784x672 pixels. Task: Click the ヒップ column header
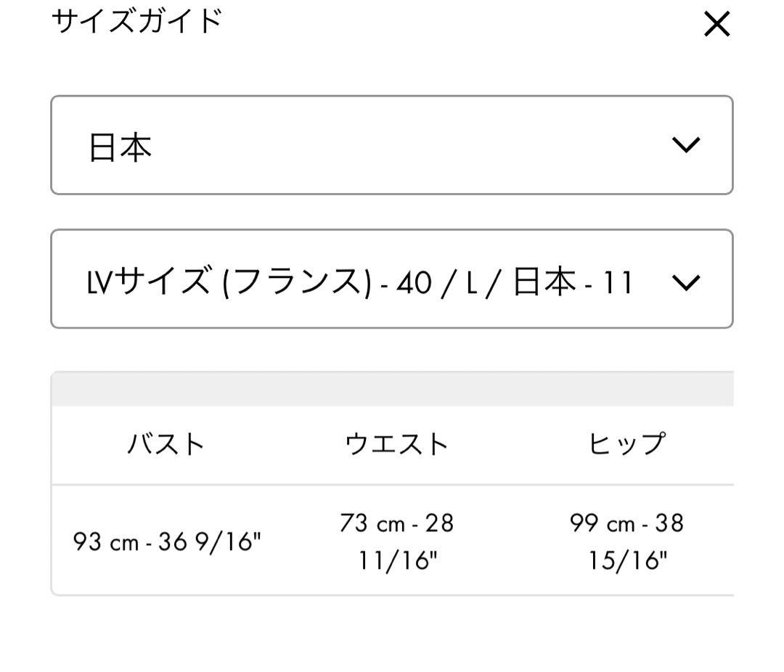[x=626, y=443]
